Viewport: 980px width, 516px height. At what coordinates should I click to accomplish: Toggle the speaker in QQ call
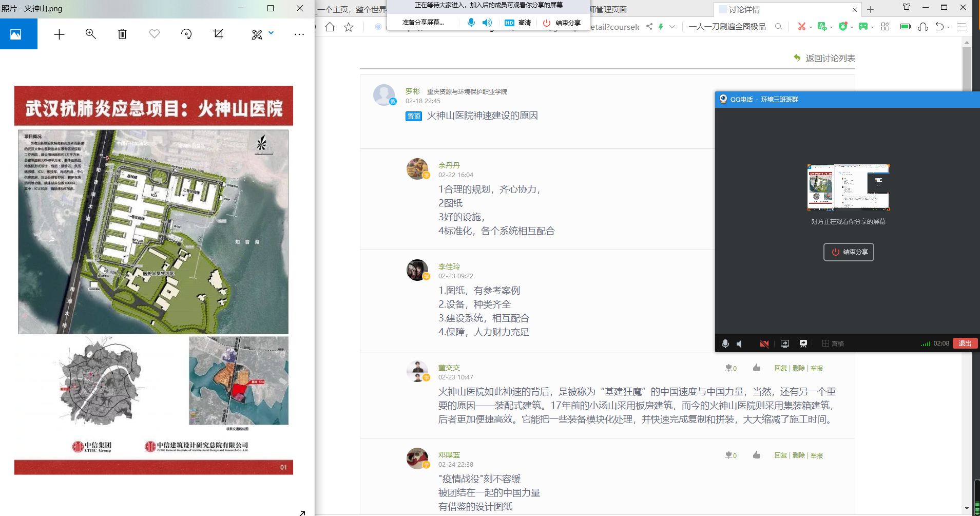pyautogui.click(x=740, y=343)
